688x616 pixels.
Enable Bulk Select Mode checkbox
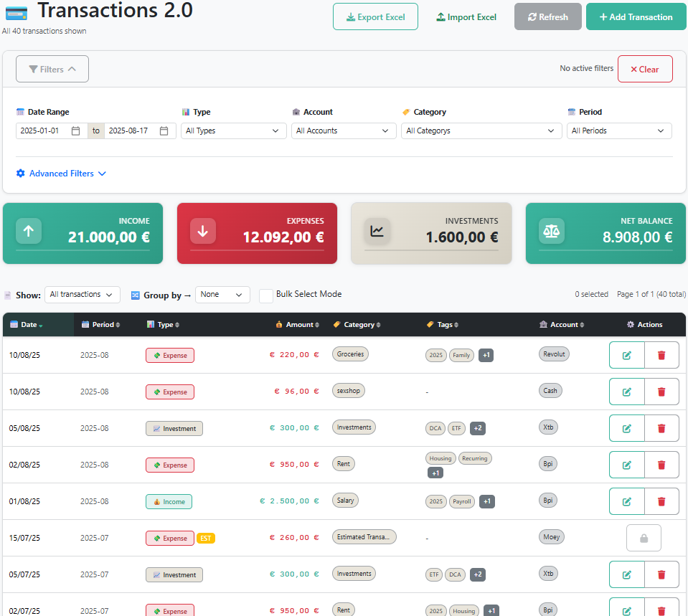[266, 295]
